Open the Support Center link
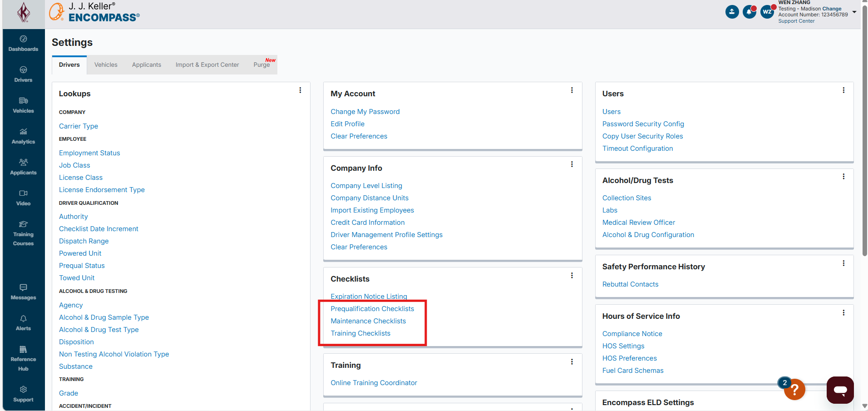The height and width of the screenshot is (411, 868). pos(796,21)
